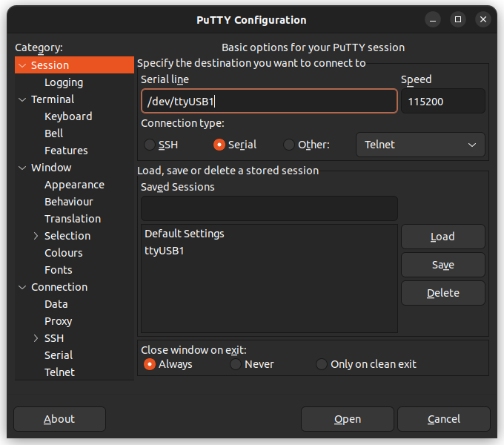Choose Never for close window on exit
504x445 pixels.
(x=236, y=364)
